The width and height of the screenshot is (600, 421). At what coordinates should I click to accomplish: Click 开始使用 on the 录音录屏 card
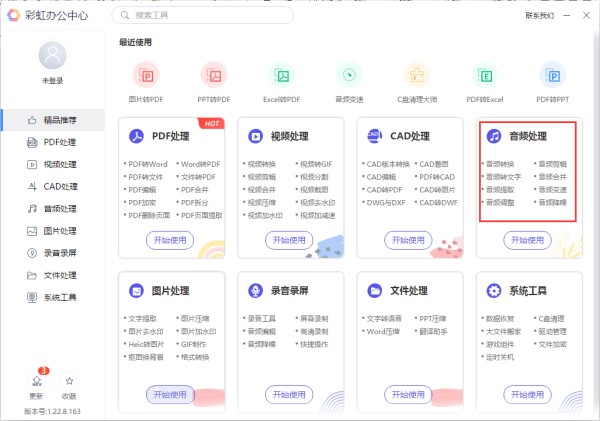coord(289,395)
